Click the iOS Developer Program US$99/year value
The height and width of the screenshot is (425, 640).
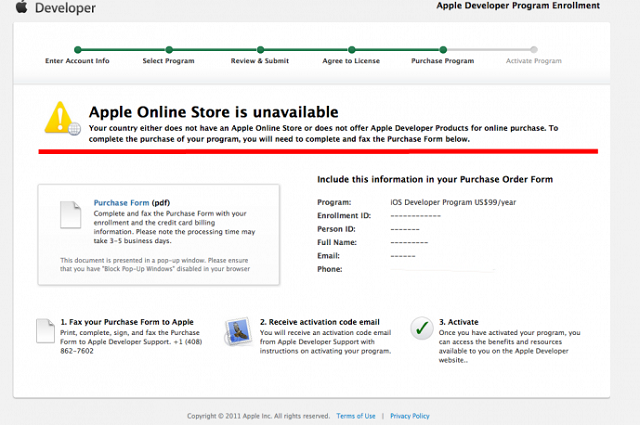pos(453,202)
